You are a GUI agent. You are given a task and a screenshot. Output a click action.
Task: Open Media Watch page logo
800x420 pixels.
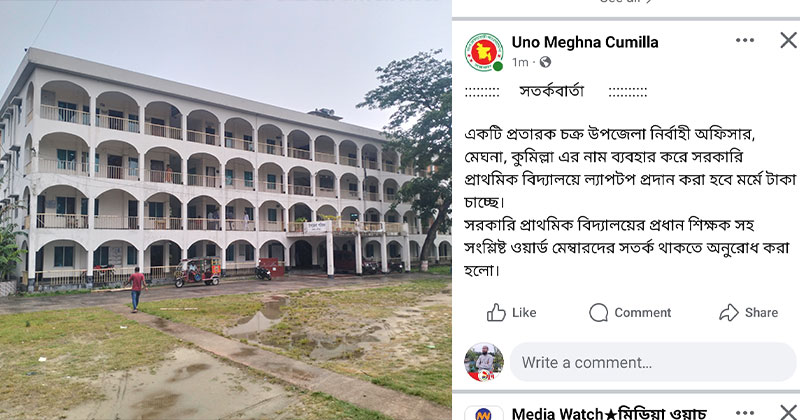[x=484, y=413]
